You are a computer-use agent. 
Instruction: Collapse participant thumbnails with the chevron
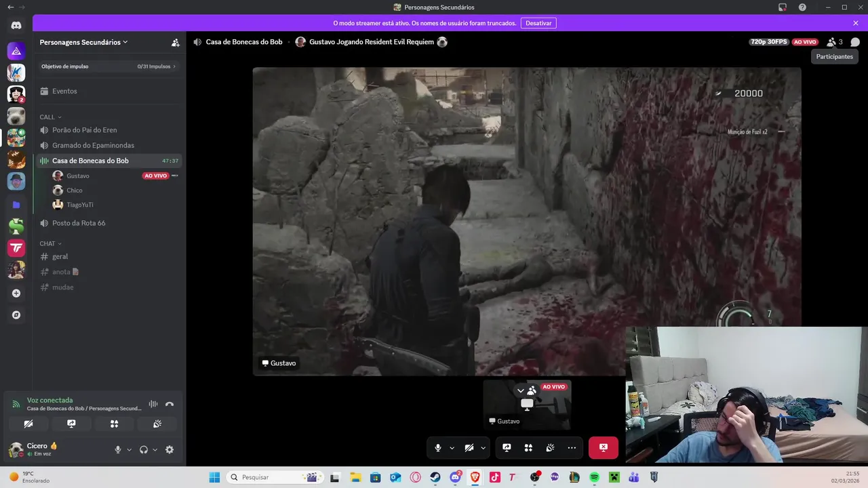click(520, 390)
